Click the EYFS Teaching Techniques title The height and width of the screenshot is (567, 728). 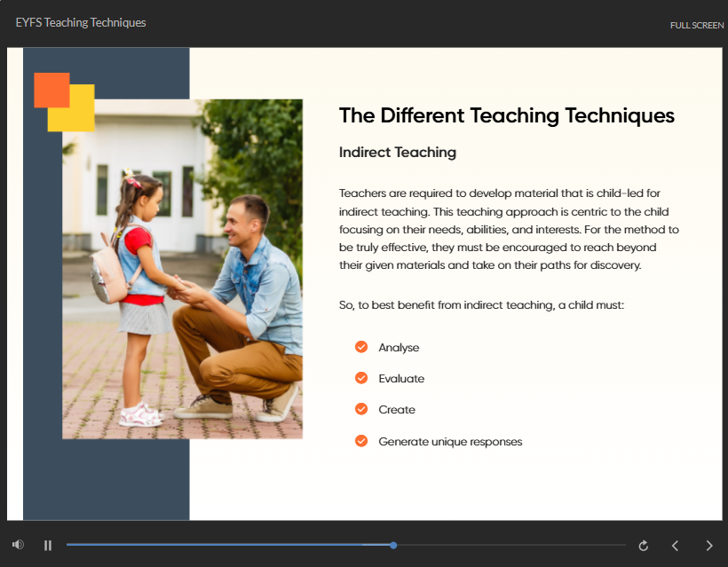(81, 22)
